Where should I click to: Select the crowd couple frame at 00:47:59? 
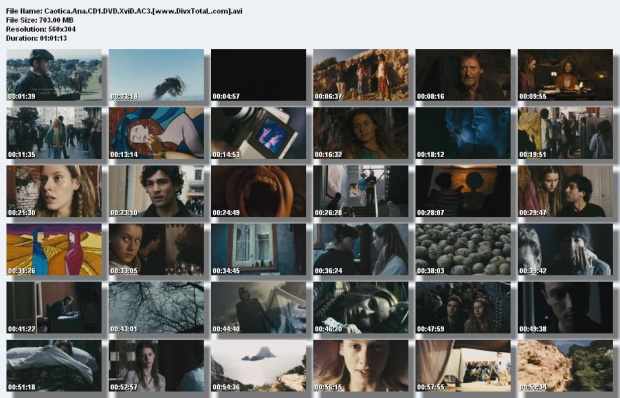tap(463, 307)
